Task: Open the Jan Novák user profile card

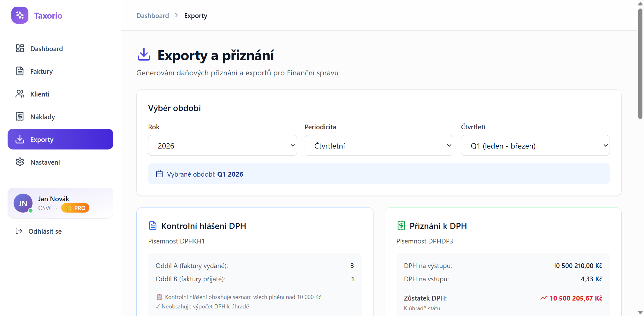Action: 60,203
